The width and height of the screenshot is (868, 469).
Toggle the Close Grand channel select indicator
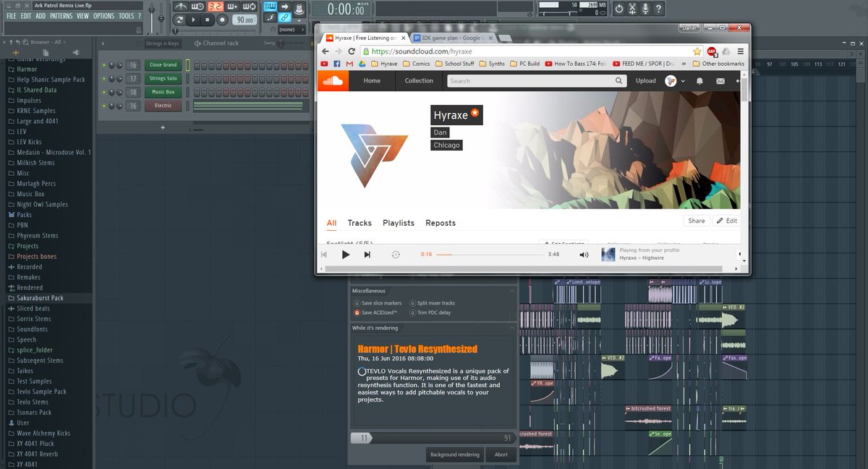[x=187, y=65]
